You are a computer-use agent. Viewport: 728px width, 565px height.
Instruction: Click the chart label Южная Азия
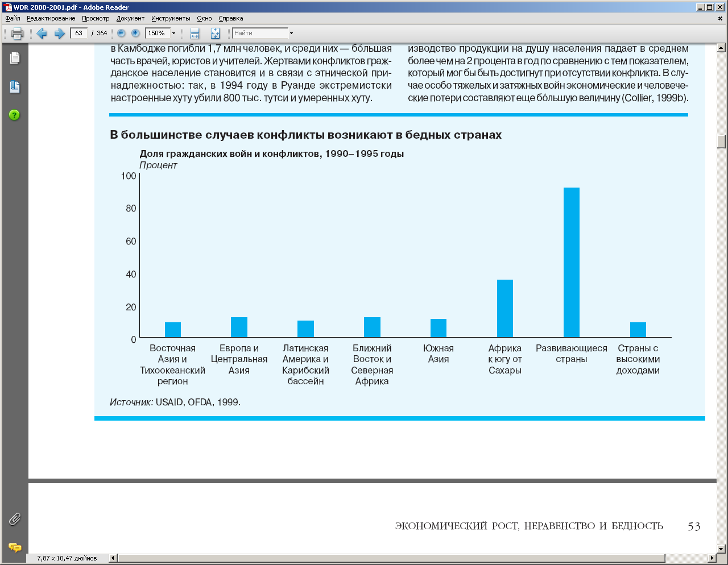(439, 354)
